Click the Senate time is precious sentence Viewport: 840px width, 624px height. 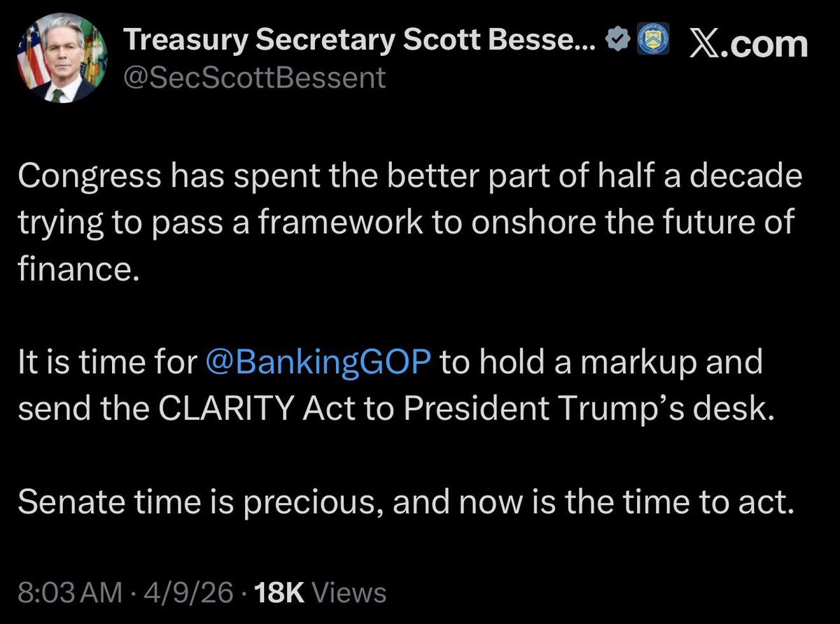(407, 504)
